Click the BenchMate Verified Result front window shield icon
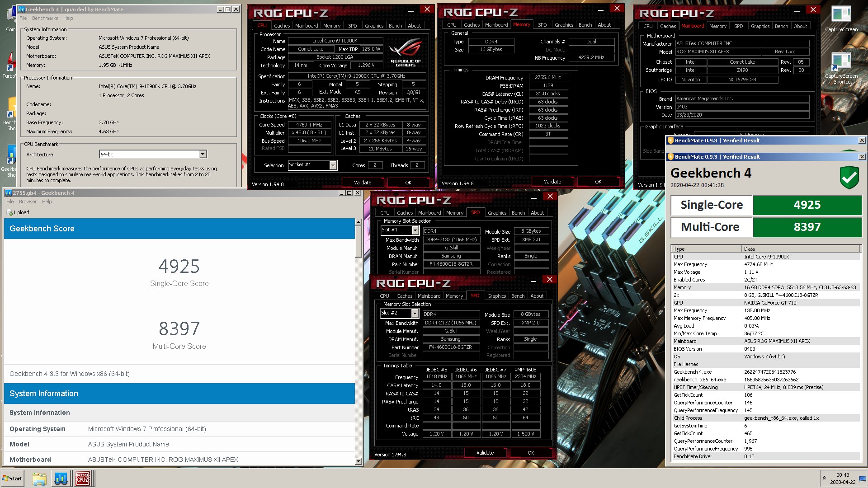Screen dimensions: 868x488 click(671, 157)
